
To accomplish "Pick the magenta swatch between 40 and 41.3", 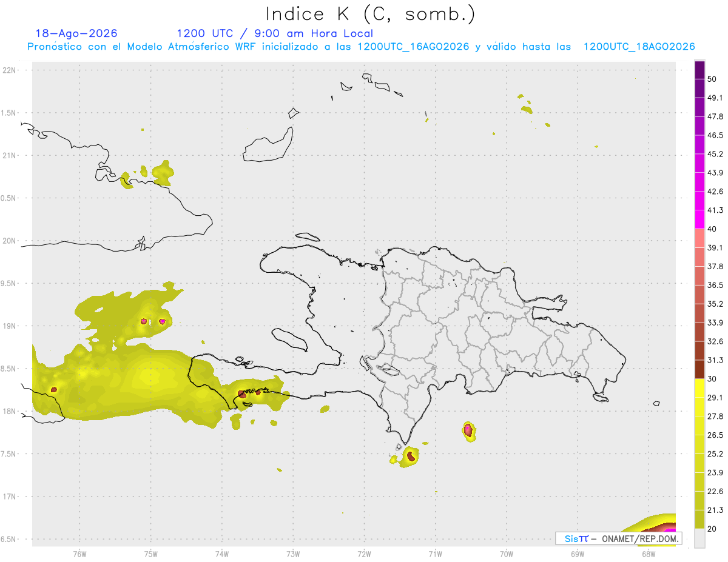I will 699,219.
